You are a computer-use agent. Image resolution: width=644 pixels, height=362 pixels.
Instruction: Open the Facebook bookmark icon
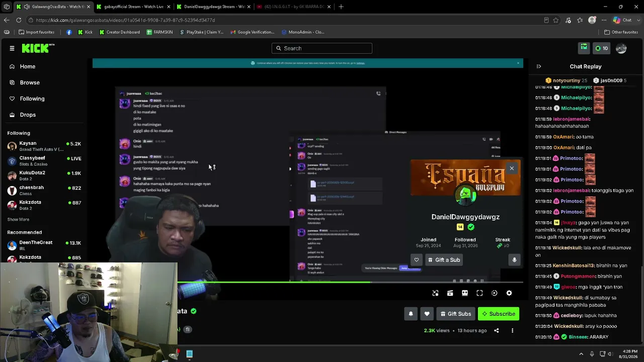[x=69, y=32]
